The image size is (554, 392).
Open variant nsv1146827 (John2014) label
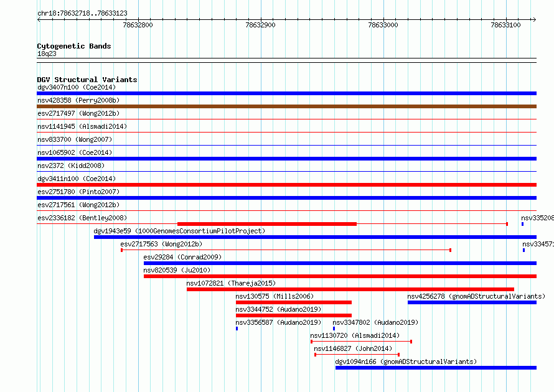click(x=353, y=348)
